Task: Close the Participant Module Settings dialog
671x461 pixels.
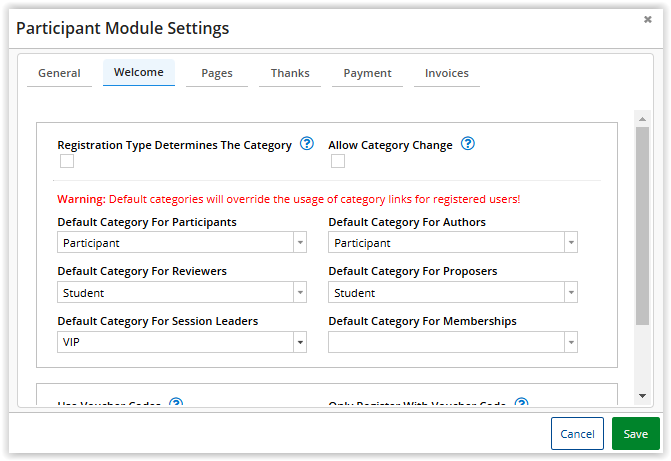Action: pos(647,19)
